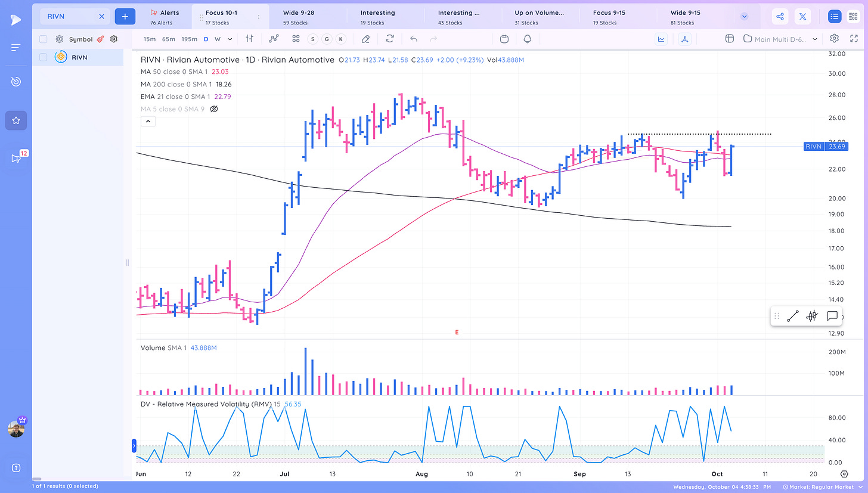Select the 15m timeframe

coord(150,39)
